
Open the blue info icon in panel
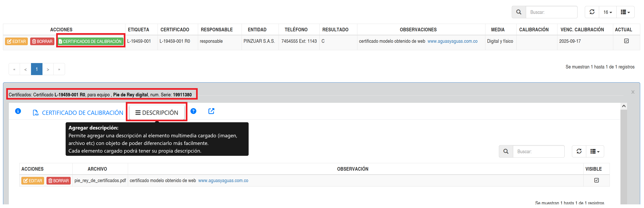(18, 111)
